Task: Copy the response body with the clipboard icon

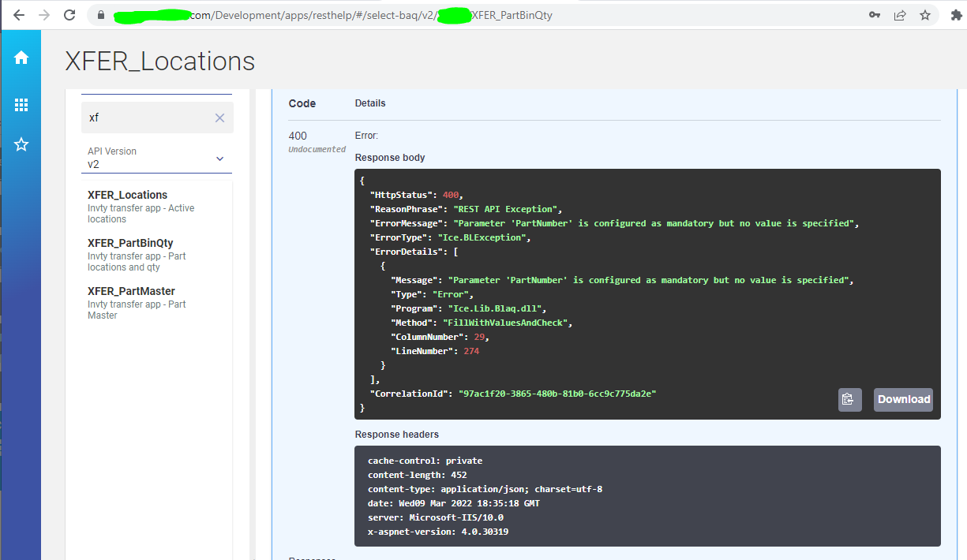Action: (x=849, y=399)
